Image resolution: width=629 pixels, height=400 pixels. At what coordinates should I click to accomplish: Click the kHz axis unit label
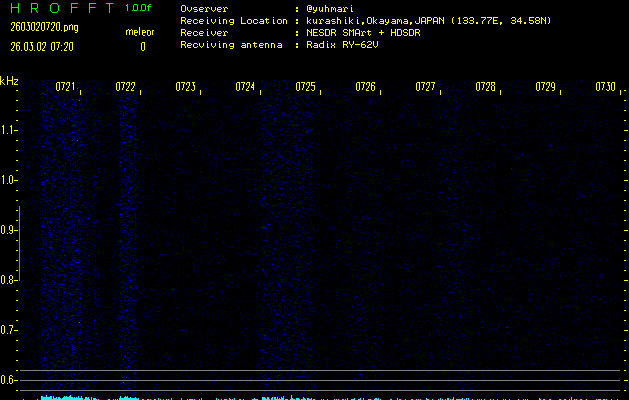tap(9, 81)
